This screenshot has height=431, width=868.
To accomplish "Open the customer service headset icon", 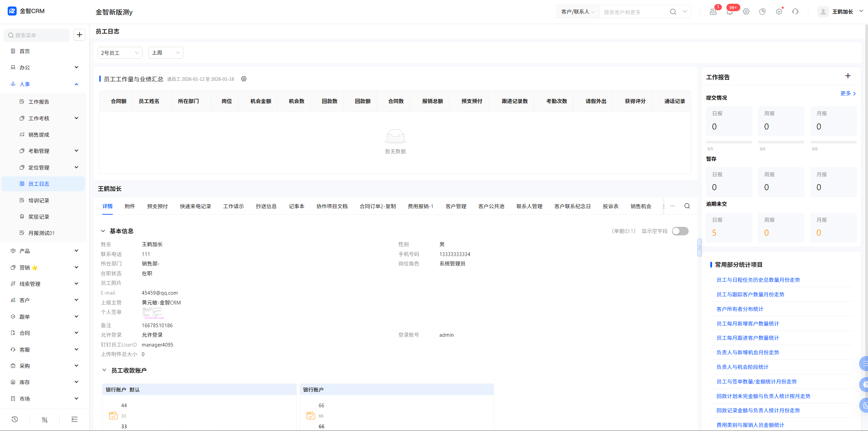I will [x=795, y=12].
